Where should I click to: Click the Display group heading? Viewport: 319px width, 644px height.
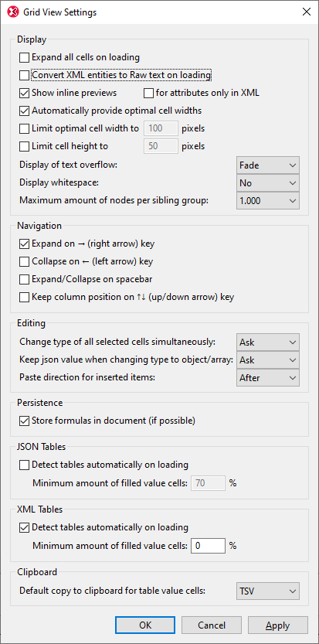tap(32, 40)
